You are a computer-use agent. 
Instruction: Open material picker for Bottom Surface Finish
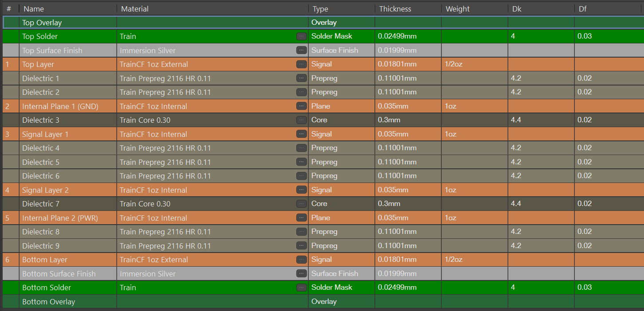tap(302, 274)
